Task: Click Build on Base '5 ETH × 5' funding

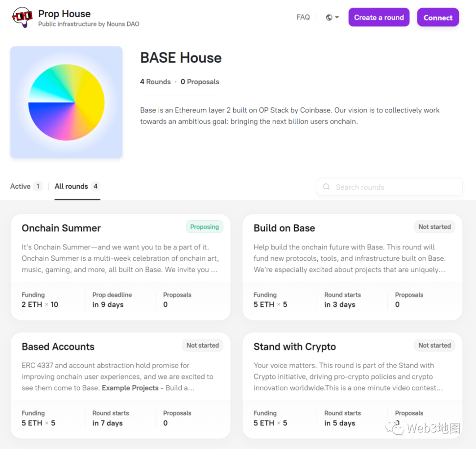Action: 270,304
